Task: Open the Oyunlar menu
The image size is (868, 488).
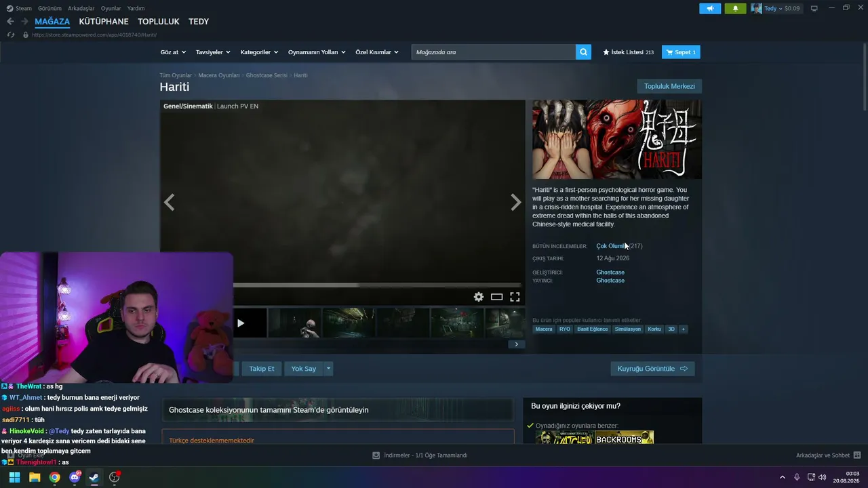Action: point(111,9)
